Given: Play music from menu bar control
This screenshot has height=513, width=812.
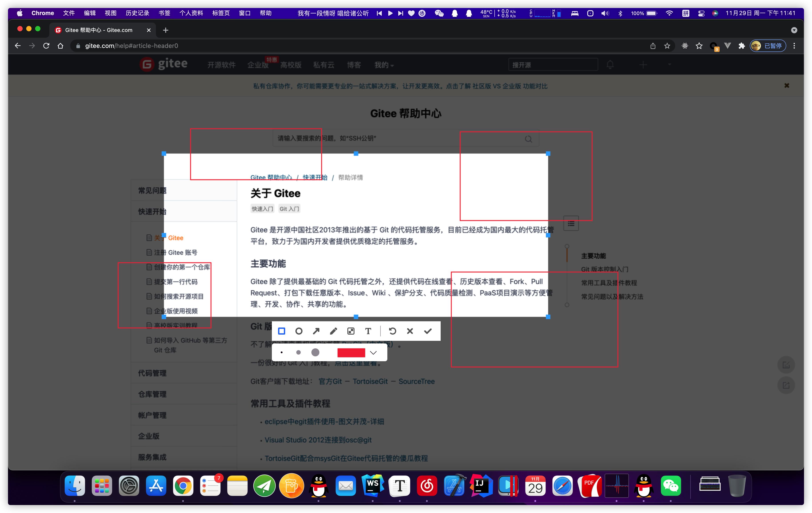Looking at the screenshot, I should (x=390, y=13).
